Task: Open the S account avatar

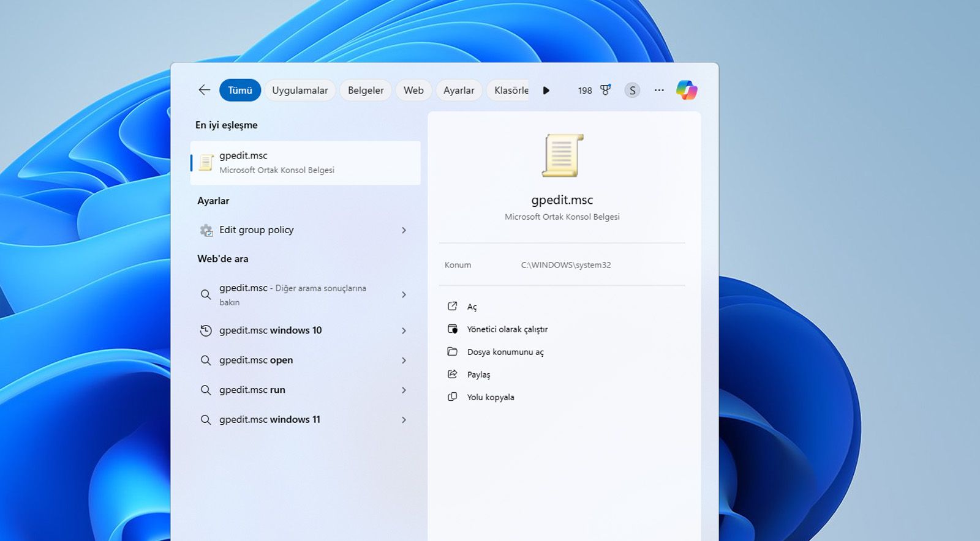Action: coord(632,91)
